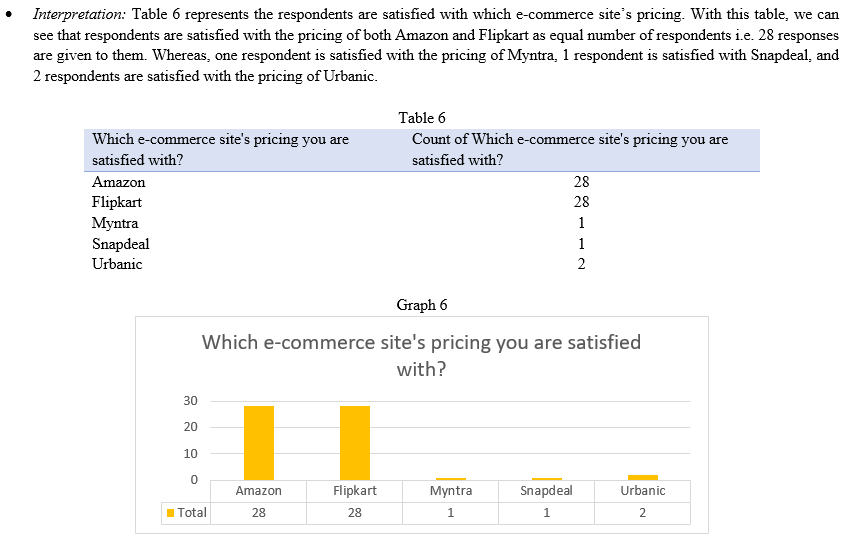Click the Urbanic bar in the chart
Viewport: 860px width, 542px height.
[x=643, y=477]
